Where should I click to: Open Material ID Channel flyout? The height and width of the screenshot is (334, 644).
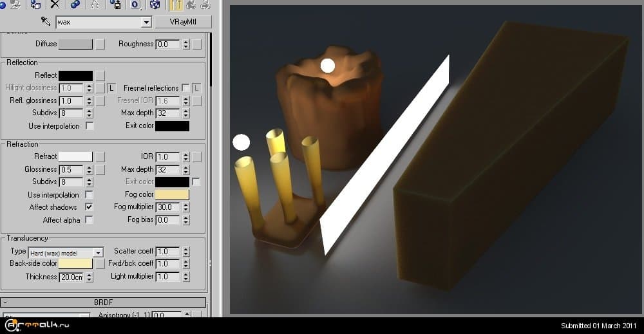pyautogui.click(x=135, y=5)
